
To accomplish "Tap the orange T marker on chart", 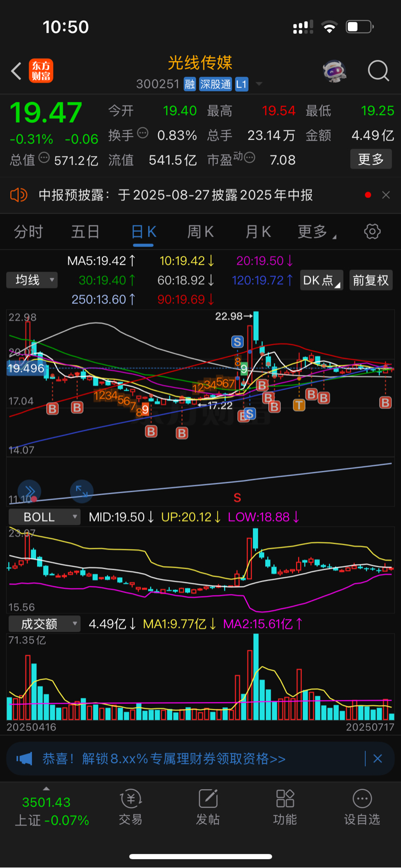I will (299, 405).
